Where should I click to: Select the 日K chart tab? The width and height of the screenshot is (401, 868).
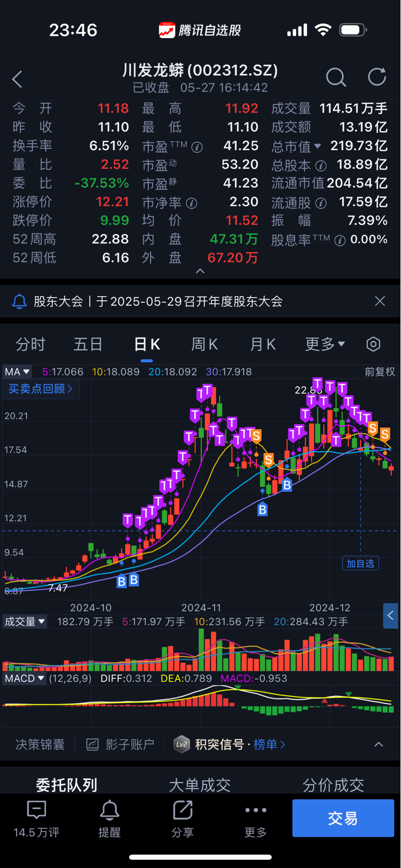[147, 344]
